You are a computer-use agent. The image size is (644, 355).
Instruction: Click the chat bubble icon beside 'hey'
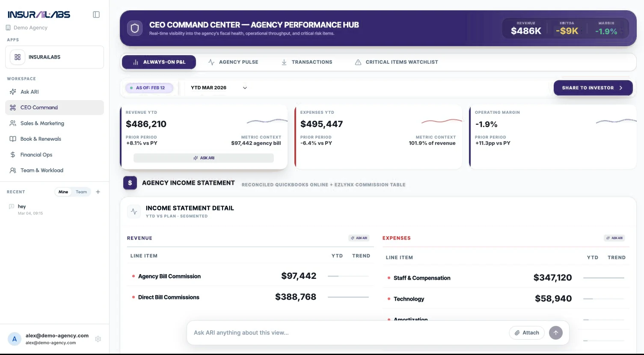[12, 207]
